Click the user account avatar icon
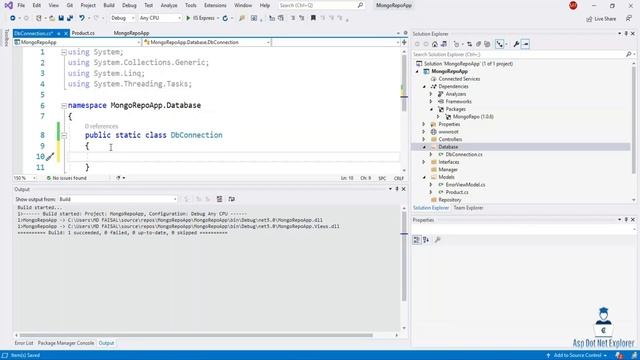The width and height of the screenshot is (640, 360). click(x=573, y=5)
